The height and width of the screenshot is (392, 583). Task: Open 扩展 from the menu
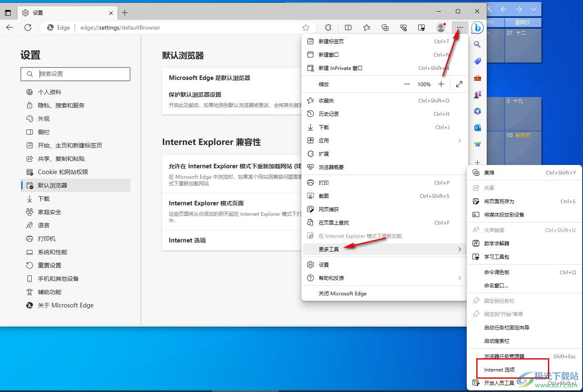coord(384,154)
